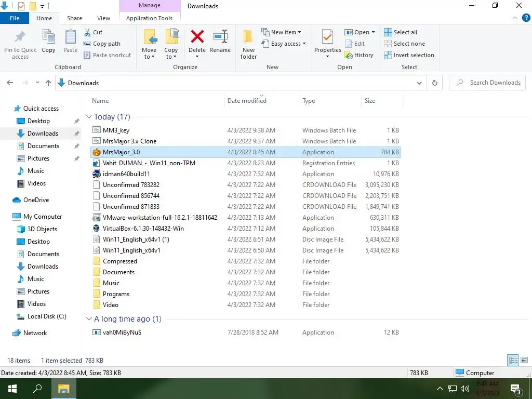
Task: Expand the New item dropdown
Action: coord(299,32)
